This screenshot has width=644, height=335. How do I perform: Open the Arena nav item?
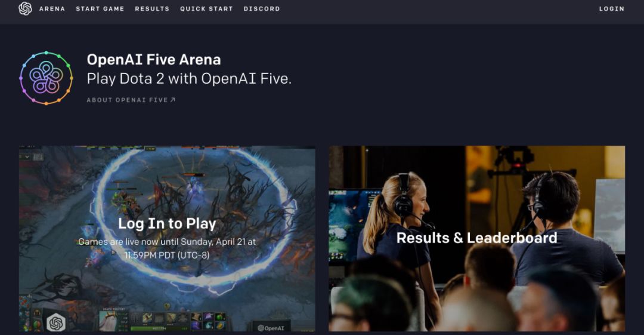[x=52, y=8]
